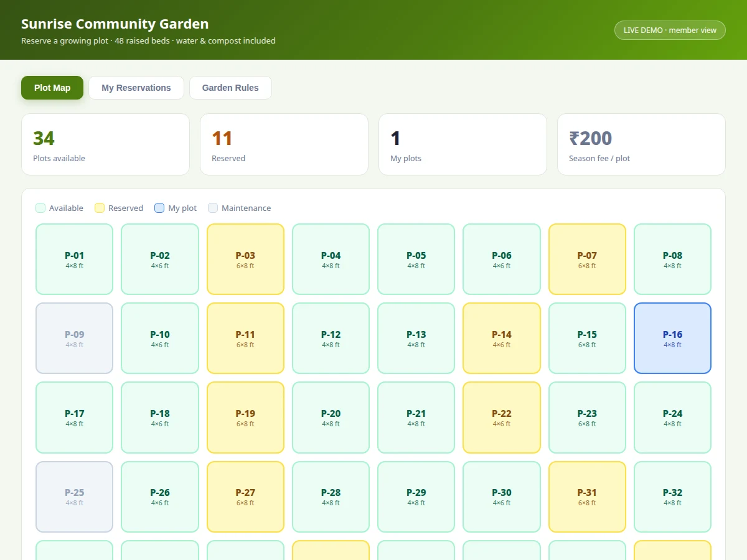Select available plot P-01
The width and height of the screenshot is (747, 560).
click(75, 259)
